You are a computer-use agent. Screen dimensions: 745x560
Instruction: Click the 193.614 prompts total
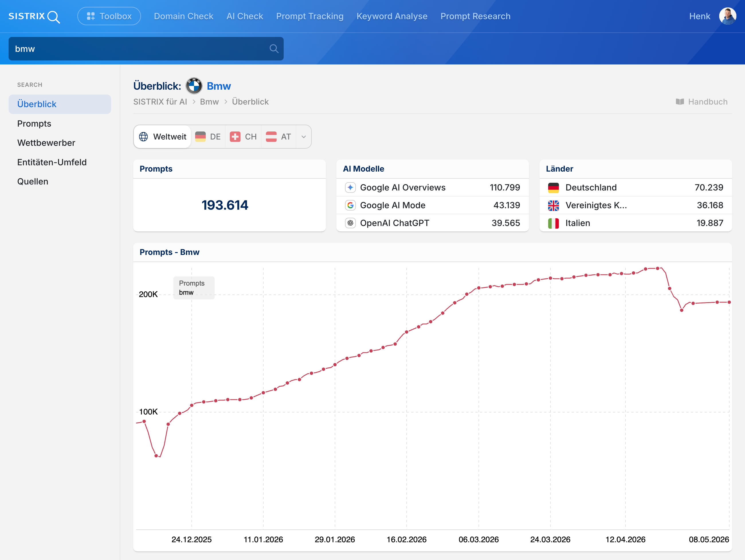tap(225, 205)
